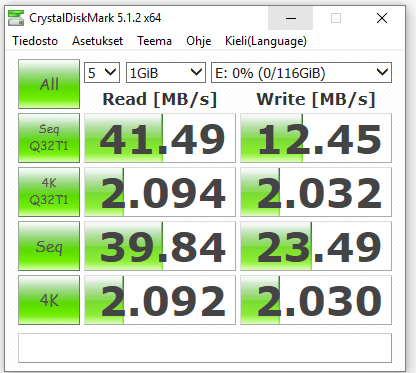416x373 pixels.
Task: Start the Seq Q32T1 test
Action: (x=49, y=138)
